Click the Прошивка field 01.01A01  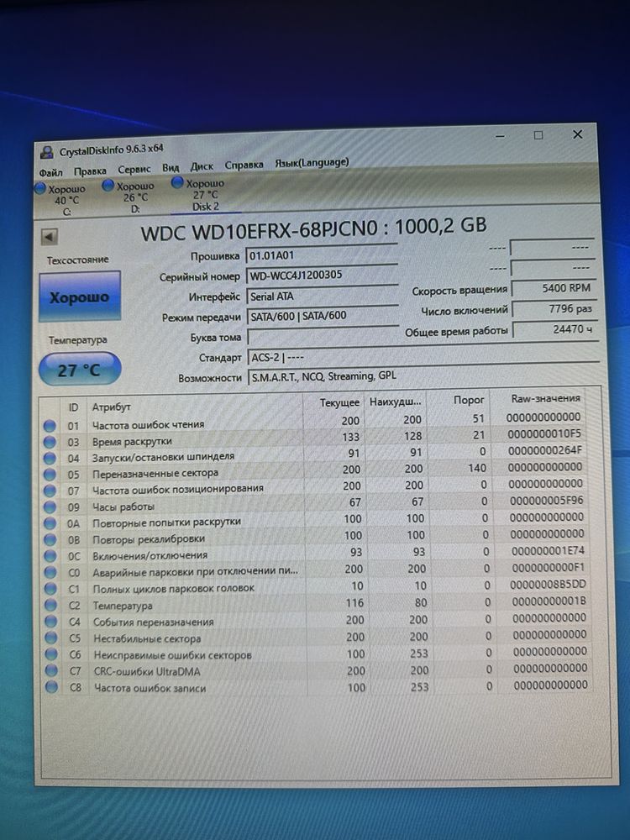[x=321, y=255]
